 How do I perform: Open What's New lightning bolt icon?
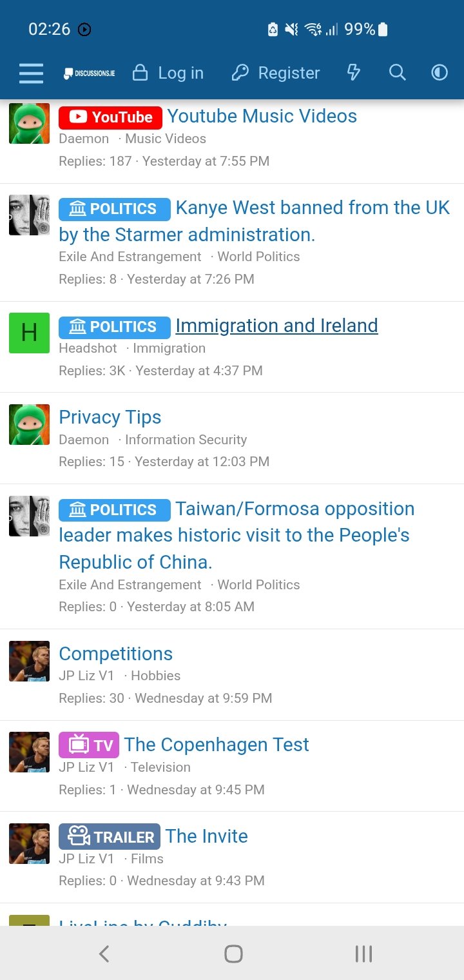354,73
